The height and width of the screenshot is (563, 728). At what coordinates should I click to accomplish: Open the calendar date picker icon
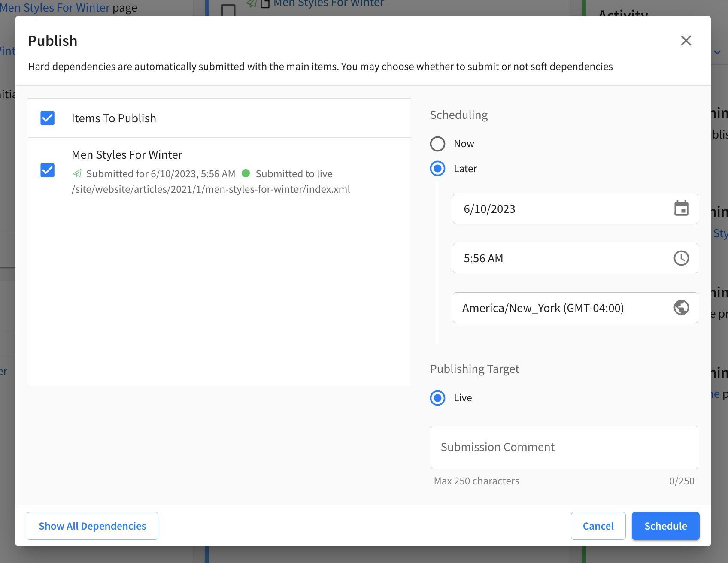(x=682, y=209)
